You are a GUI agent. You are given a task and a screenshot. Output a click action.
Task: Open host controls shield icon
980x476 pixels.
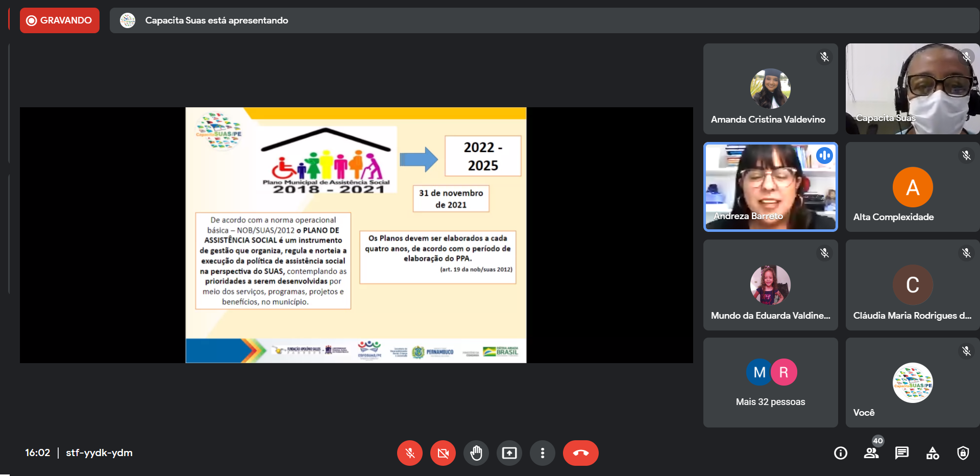(x=963, y=453)
